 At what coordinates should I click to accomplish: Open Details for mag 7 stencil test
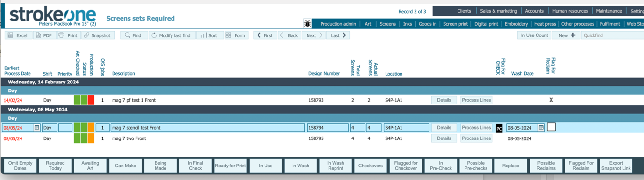coord(444,127)
